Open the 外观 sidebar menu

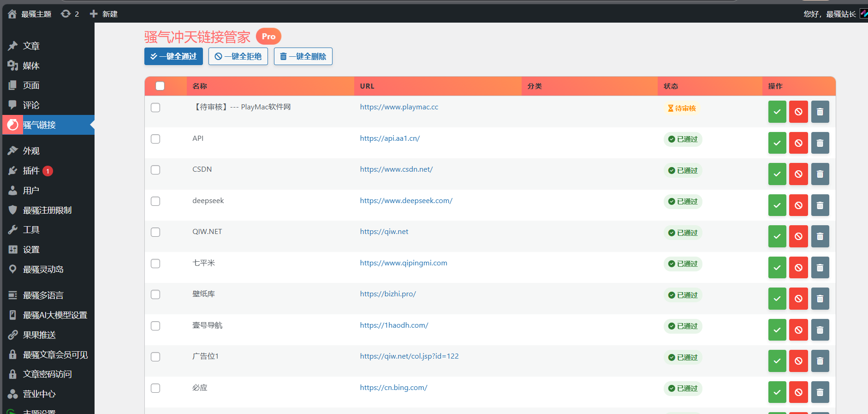(x=48, y=151)
